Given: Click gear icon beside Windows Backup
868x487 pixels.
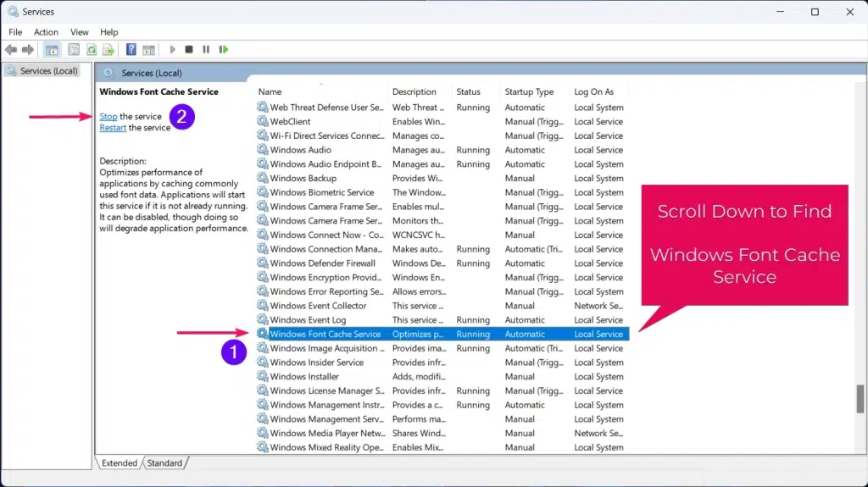Looking at the screenshot, I should (263, 178).
